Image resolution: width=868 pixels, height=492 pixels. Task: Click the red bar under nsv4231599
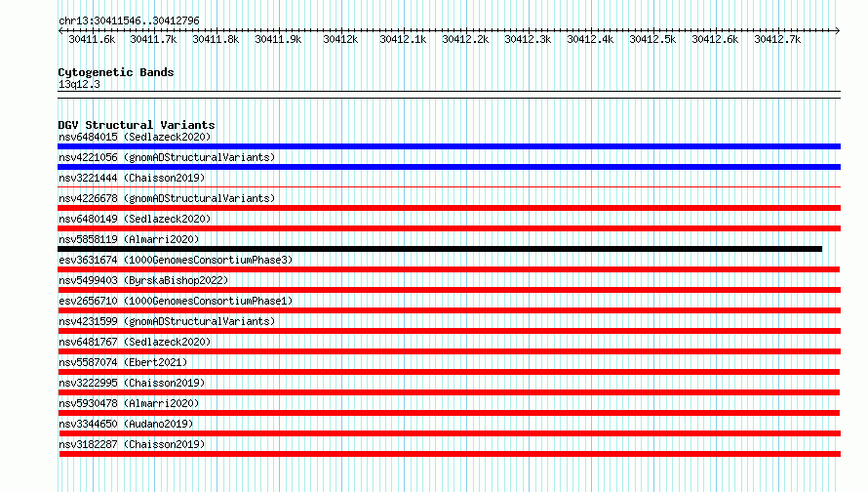click(x=449, y=331)
